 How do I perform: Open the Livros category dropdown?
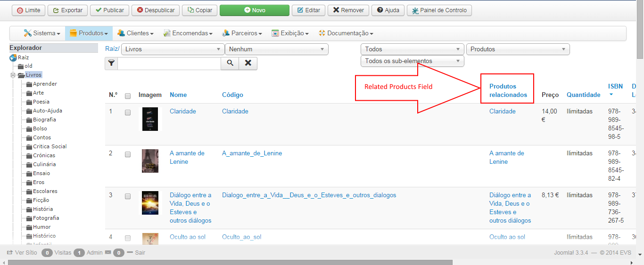(173, 49)
